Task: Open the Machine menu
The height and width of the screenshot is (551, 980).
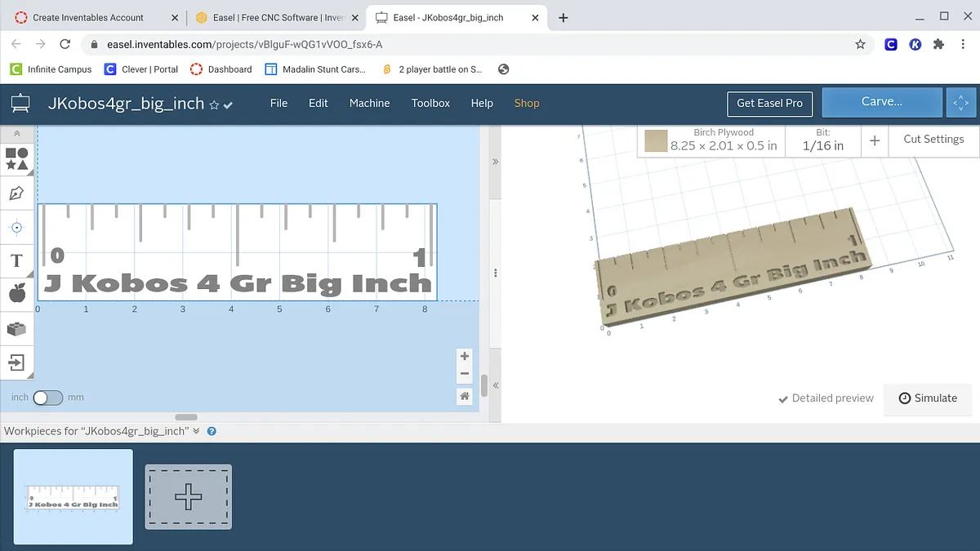Action: click(369, 103)
